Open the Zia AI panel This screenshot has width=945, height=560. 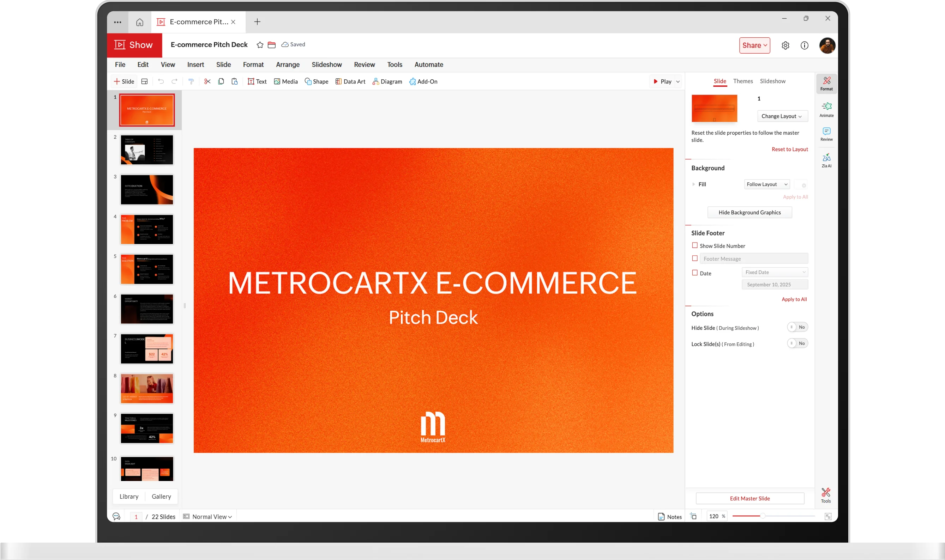pyautogui.click(x=826, y=160)
